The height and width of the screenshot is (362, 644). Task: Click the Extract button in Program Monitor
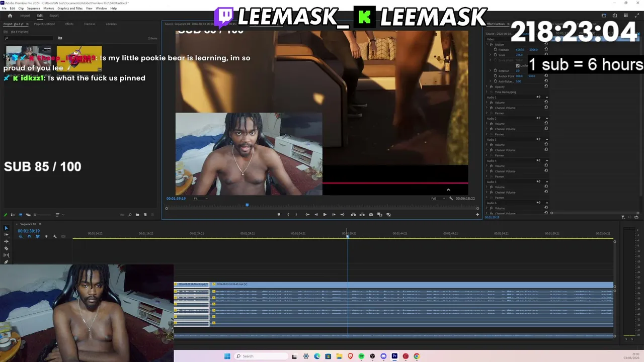click(362, 215)
